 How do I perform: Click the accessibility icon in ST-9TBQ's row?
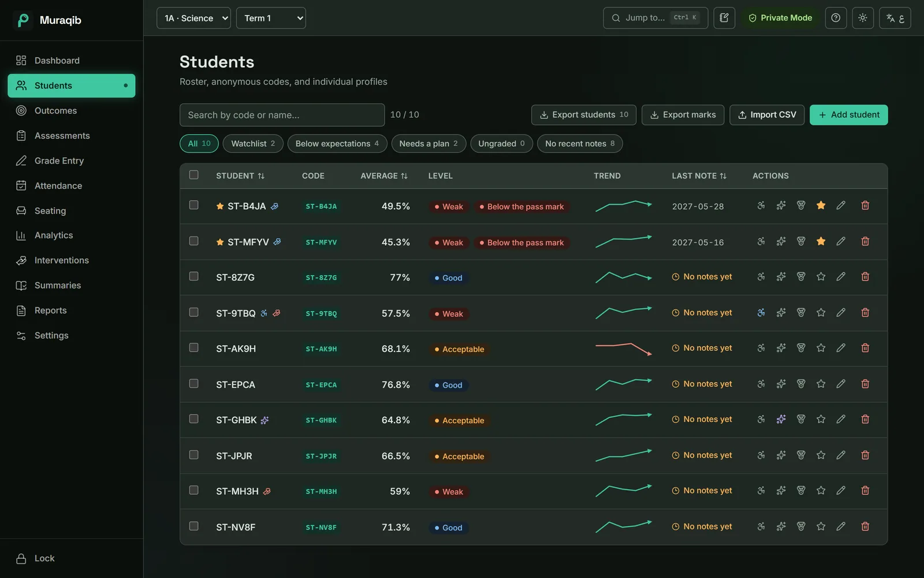[x=761, y=313]
